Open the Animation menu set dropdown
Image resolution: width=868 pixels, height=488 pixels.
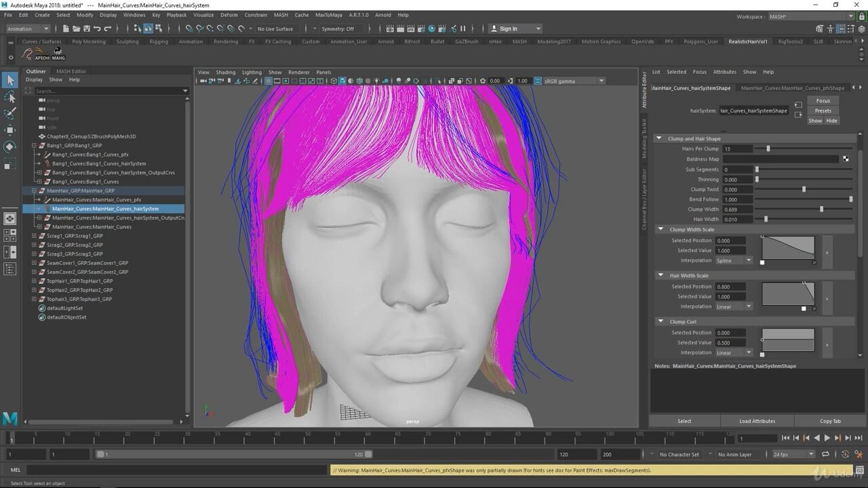pyautogui.click(x=27, y=28)
